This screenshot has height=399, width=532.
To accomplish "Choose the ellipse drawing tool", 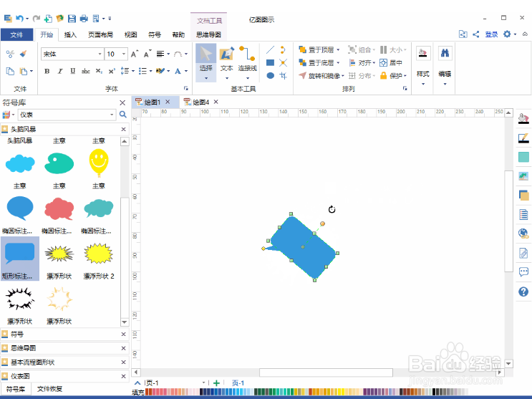I will 270,75.
